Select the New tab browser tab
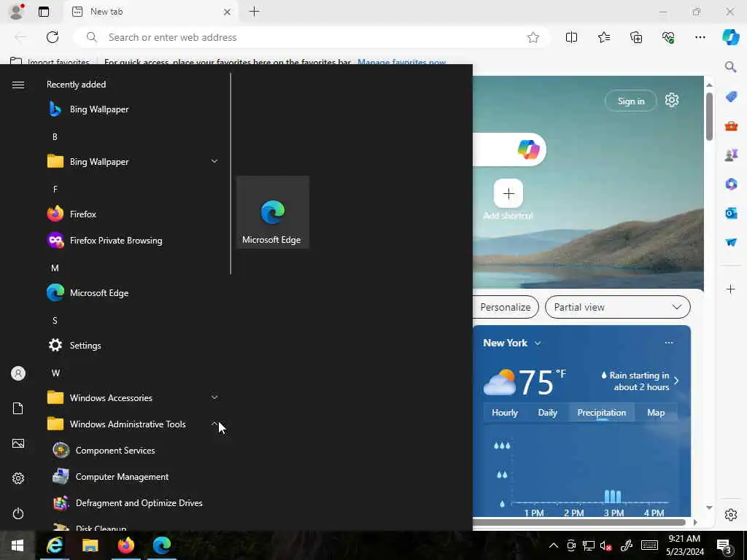The width and height of the screenshot is (747, 560). pos(150,12)
